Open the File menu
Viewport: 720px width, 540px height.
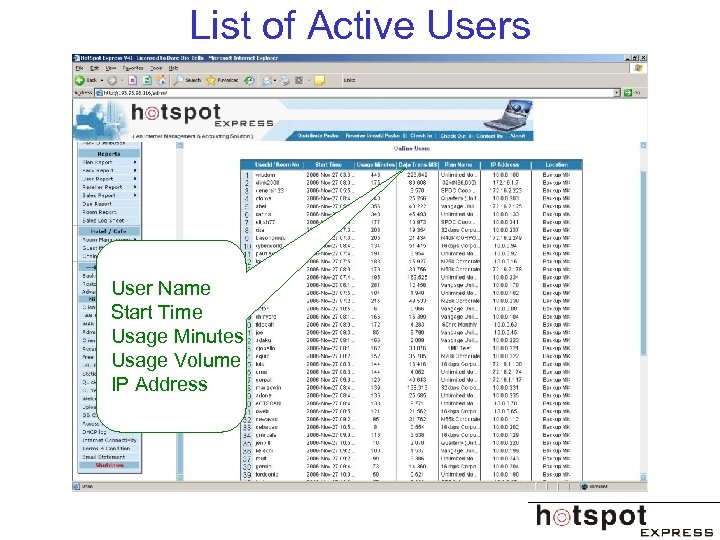pos(79,68)
